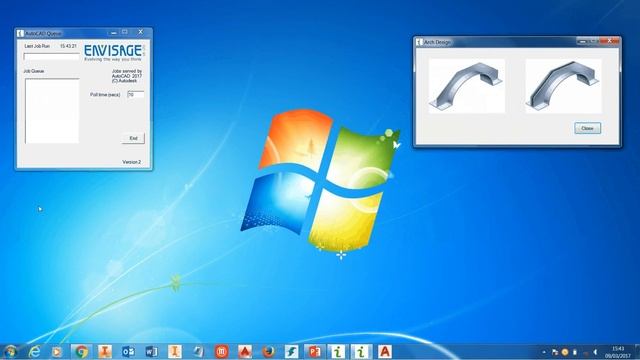Launch Firefox from the taskbar
Image resolution: width=640 pixels, height=360 pixels.
tap(268, 351)
